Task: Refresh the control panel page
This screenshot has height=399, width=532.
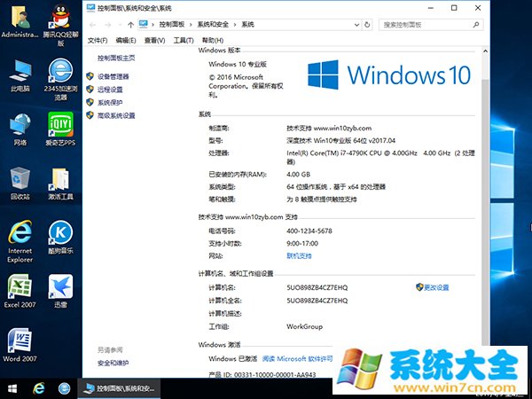Action: tap(367, 25)
